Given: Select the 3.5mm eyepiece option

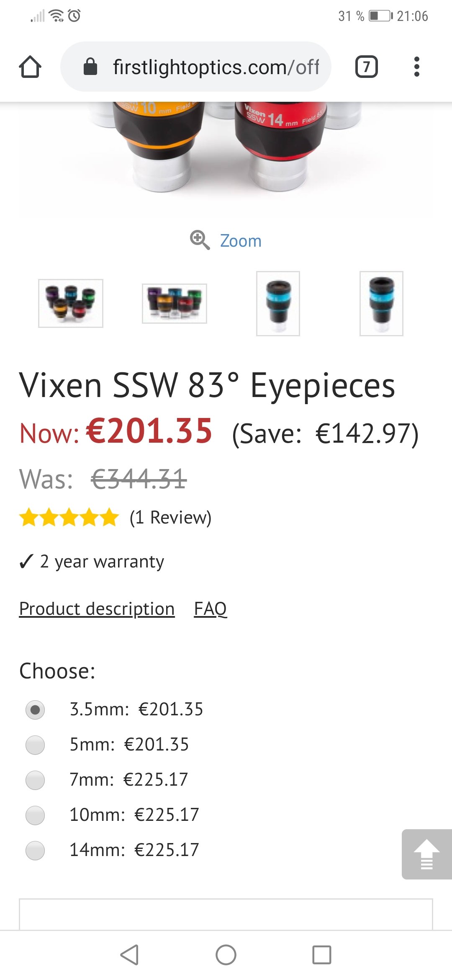Looking at the screenshot, I should point(35,709).
